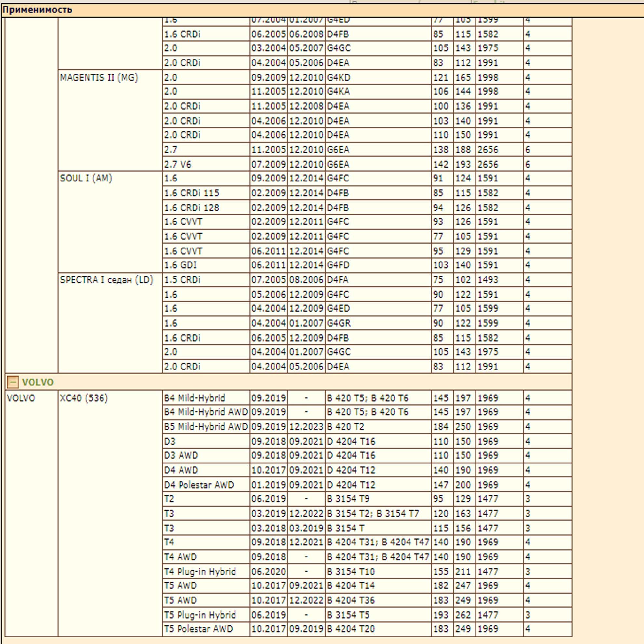Click the 1.5 CRDi engine row

click(x=182, y=280)
